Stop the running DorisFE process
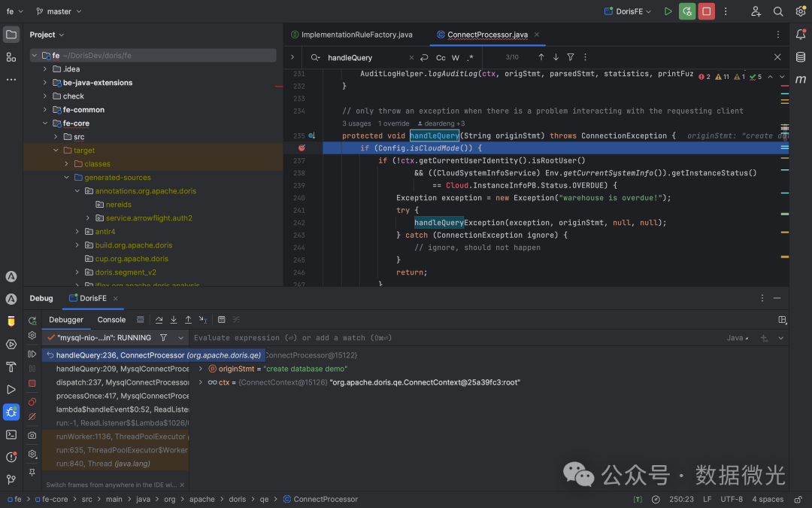Viewport: 812px width, 508px height. [706, 11]
